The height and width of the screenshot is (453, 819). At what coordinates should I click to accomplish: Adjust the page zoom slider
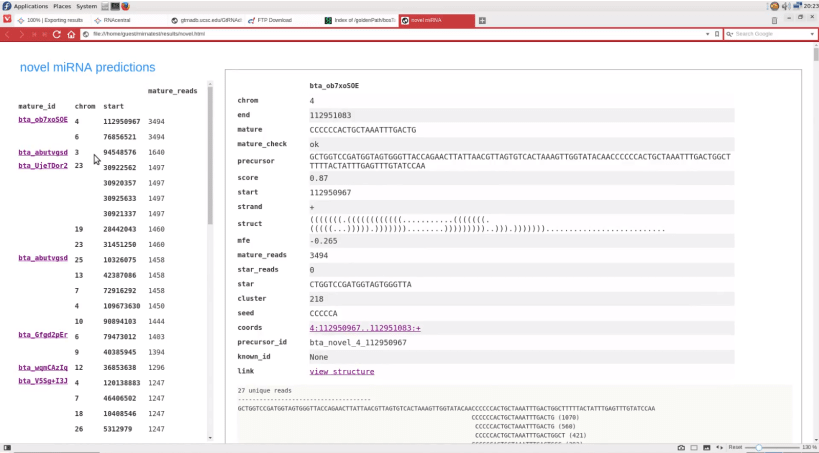tap(772, 448)
